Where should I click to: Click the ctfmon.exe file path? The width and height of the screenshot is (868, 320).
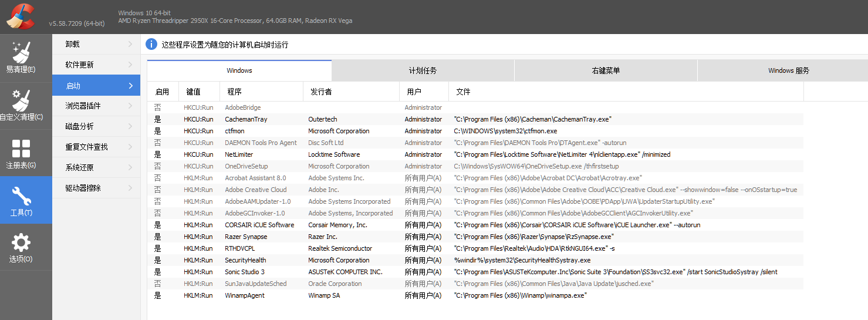(x=505, y=131)
